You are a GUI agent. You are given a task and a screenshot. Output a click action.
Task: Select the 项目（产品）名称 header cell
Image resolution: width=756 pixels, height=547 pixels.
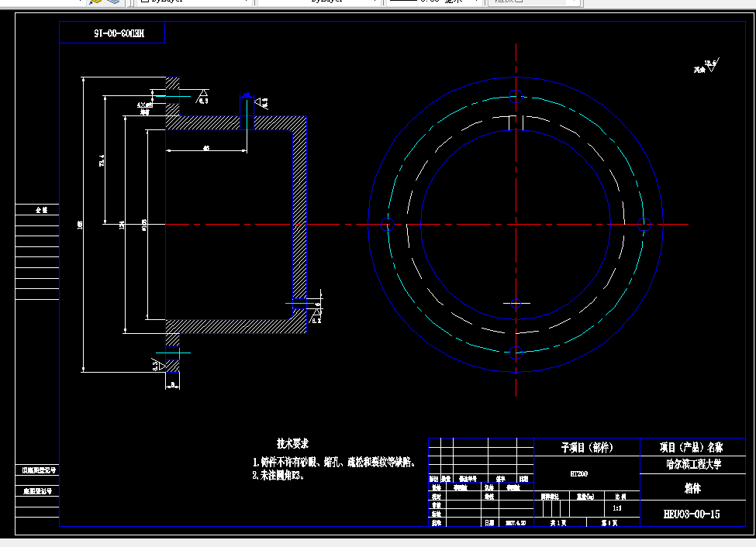tap(693, 447)
